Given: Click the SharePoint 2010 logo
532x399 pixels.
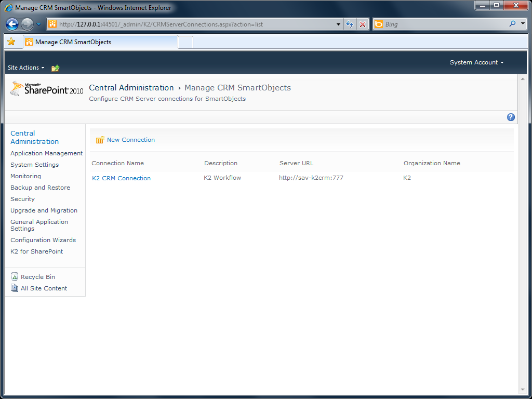Looking at the screenshot, I should (x=47, y=88).
